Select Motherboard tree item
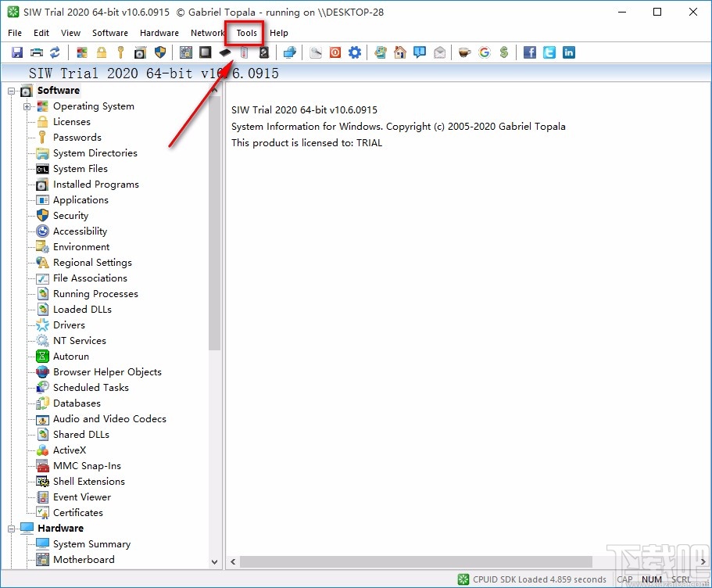This screenshot has height=588, width=712. coord(84,560)
